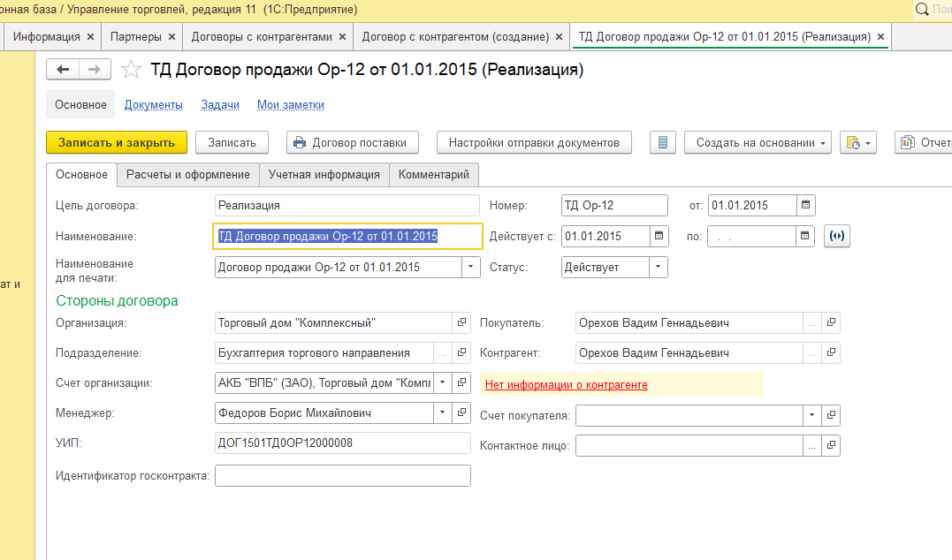
Task: Expand 'Наименование для печати' dropdown
Action: click(x=470, y=267)
